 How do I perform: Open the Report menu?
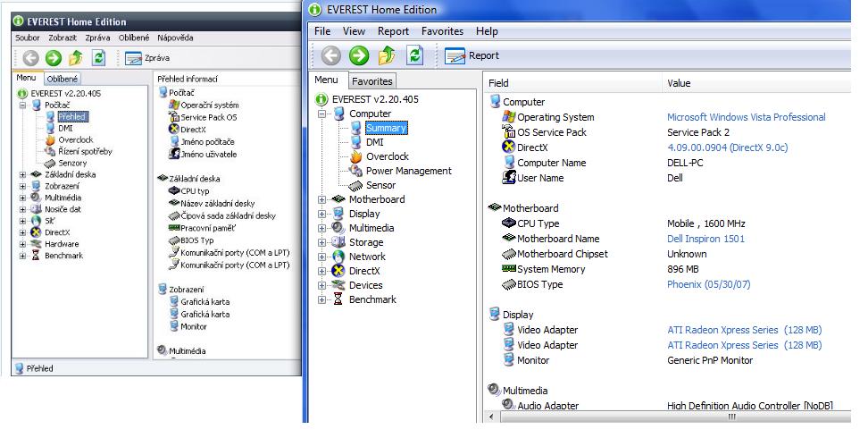point(393,31)
